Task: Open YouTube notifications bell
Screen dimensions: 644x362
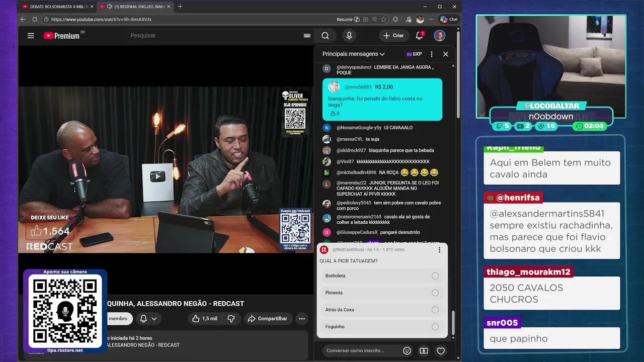Action: click(419, 36)
